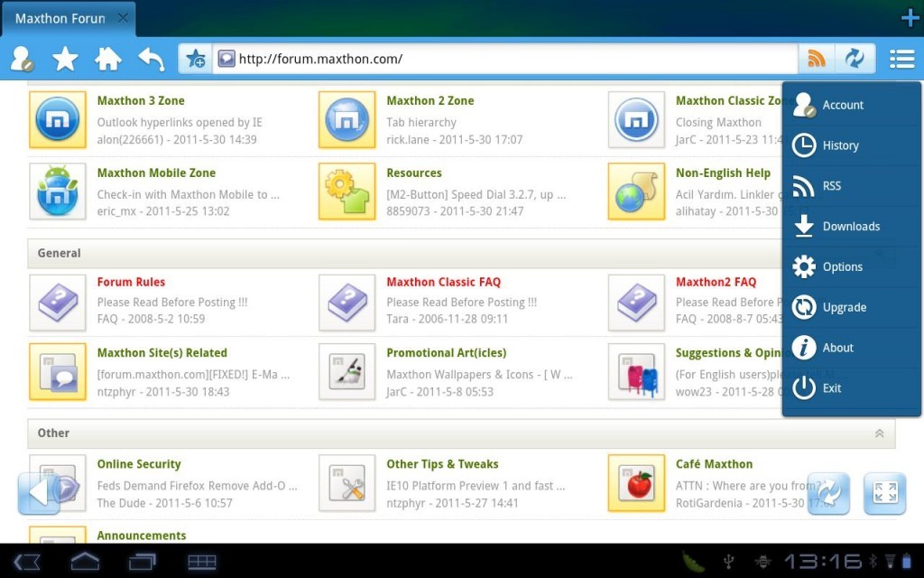Open the Promotional Art(icles) link
Viewport: 924px width, 578px height.
pyautogui.click(x=446, y=353)
